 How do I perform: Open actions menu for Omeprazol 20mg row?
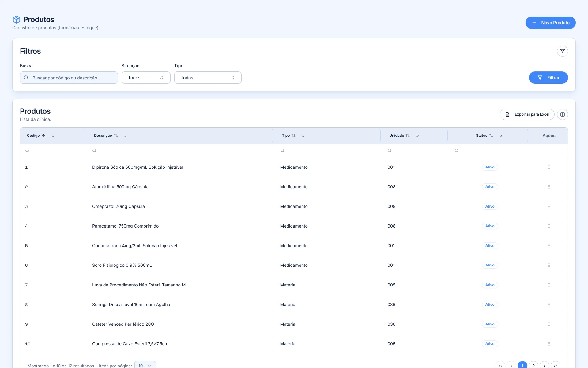(549, 206)
